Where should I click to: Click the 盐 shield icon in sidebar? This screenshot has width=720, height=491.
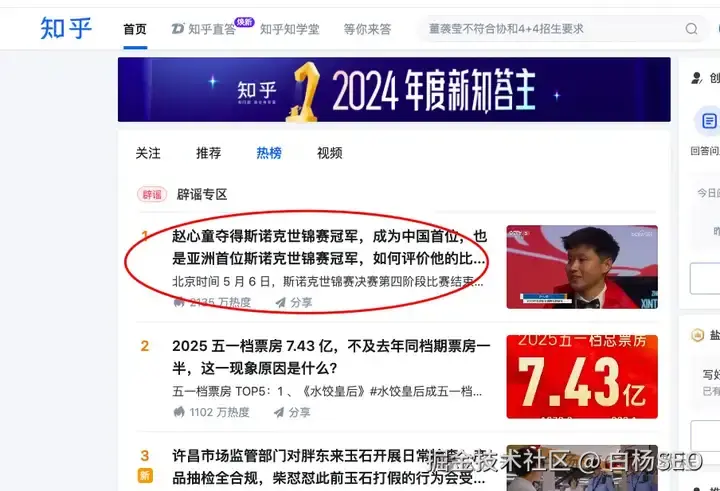click(697, 335)
